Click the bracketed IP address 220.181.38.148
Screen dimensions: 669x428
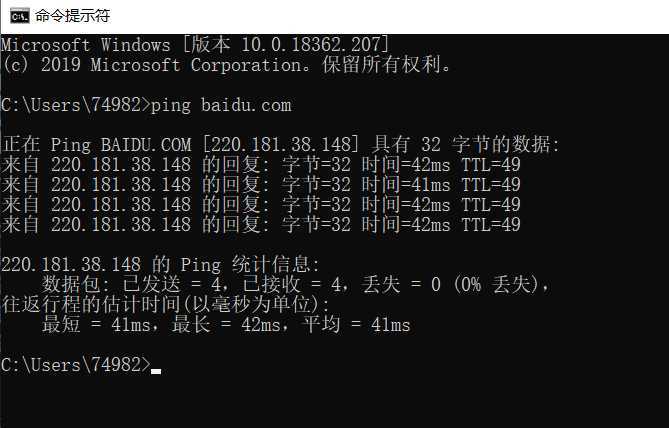[281, 145]
